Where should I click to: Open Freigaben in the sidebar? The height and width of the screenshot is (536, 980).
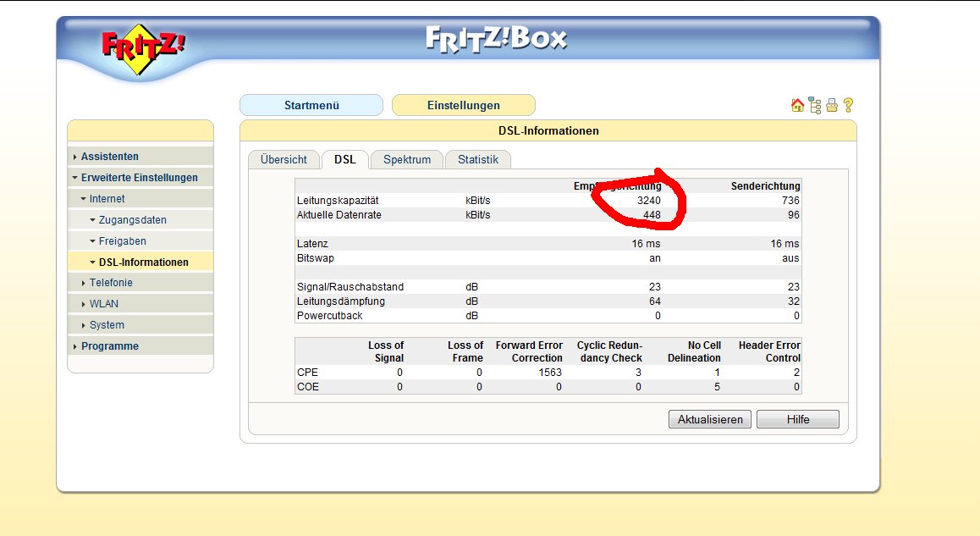point(123,240)
